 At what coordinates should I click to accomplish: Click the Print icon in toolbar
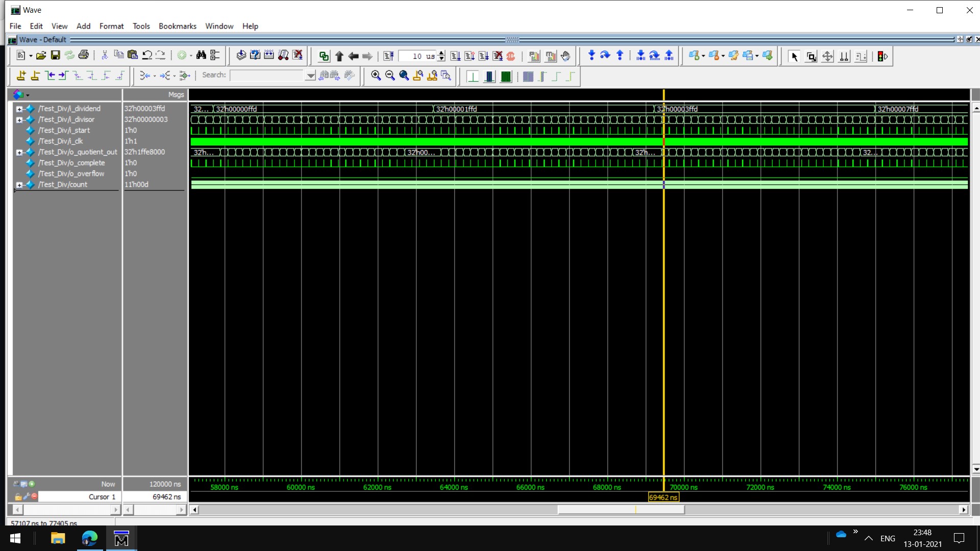click(x=84, y=56)
